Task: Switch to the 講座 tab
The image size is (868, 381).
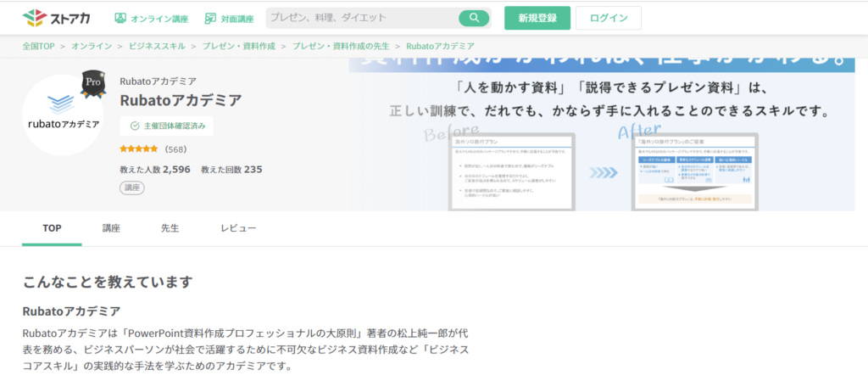Action: pyautogui.click(x=111, y=228)
